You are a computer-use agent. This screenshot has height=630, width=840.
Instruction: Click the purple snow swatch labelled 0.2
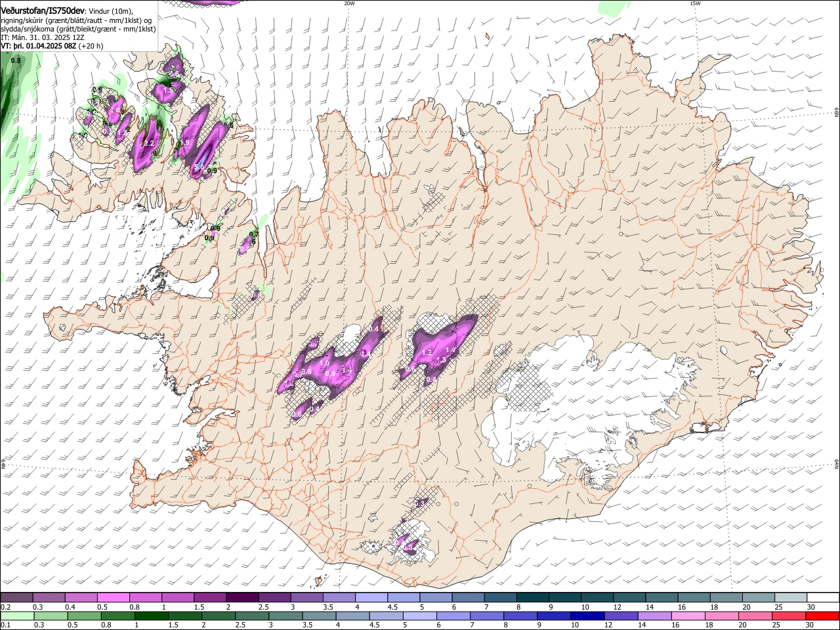point(16,598)
